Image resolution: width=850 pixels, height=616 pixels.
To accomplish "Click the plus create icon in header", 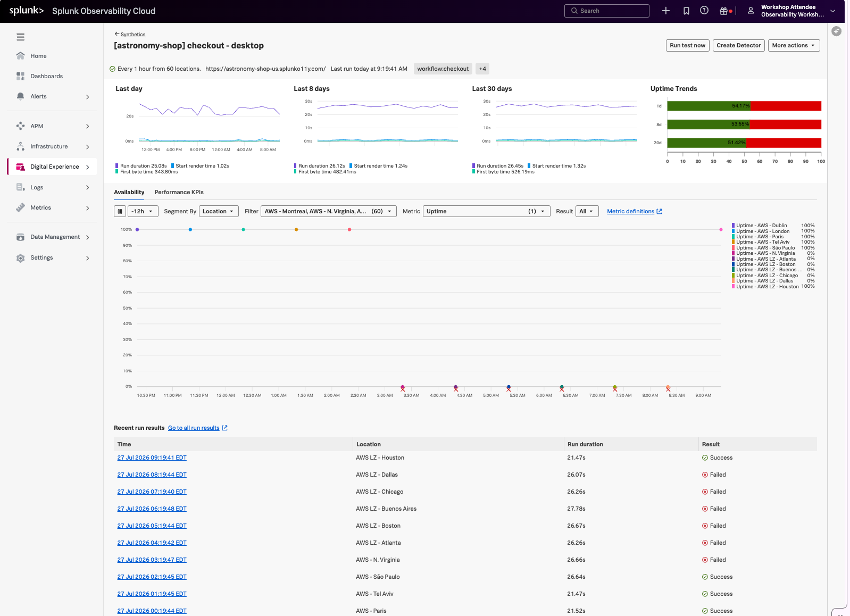I will coord(665,11).
